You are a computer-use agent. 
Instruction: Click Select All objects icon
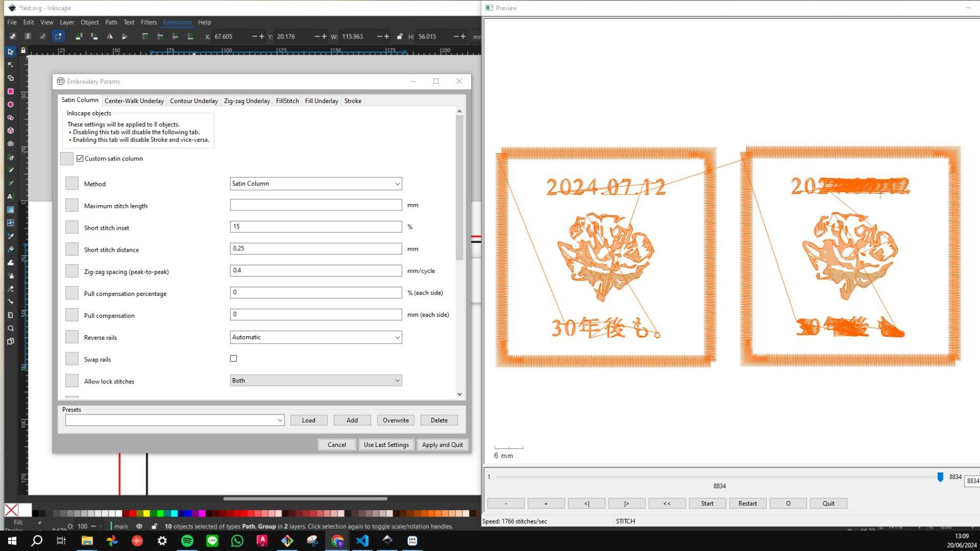[13, 37]
